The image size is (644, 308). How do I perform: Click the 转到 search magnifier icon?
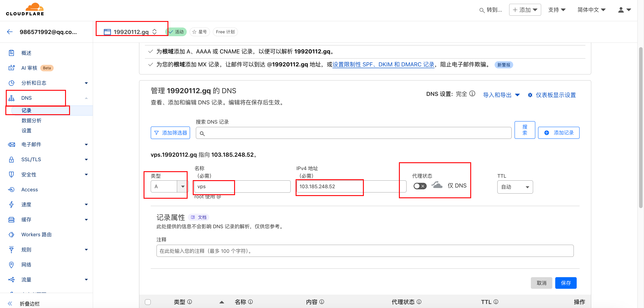click(x=482, y=10)
